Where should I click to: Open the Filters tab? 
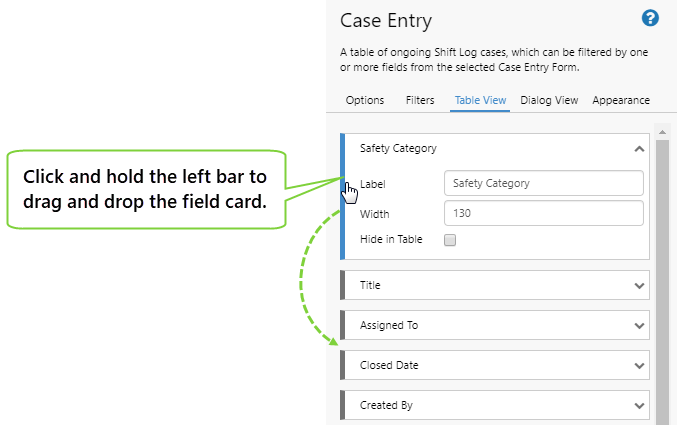pos(420,100)
